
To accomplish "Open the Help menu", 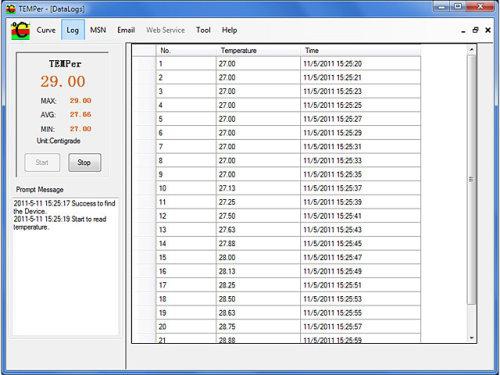I will [229, 30].
